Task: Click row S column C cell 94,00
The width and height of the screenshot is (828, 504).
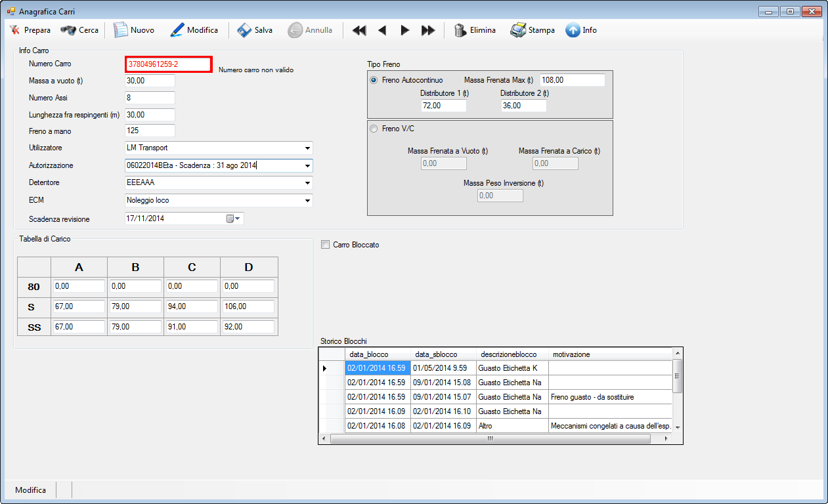Action: tap(192, 306)
